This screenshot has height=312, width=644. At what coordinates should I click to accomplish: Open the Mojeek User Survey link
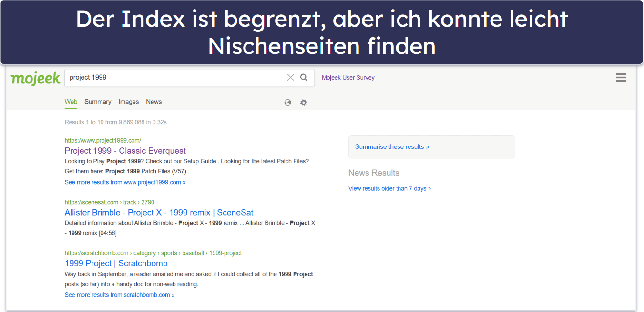coord(348,78)
